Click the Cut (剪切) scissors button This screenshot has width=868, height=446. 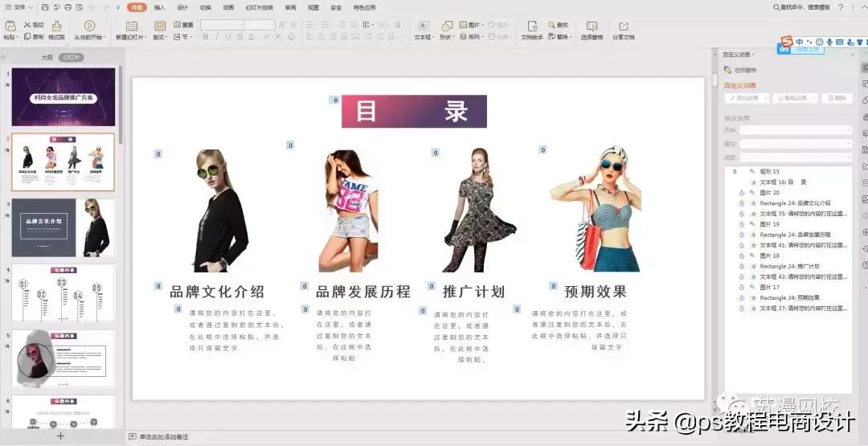(33, 26)
